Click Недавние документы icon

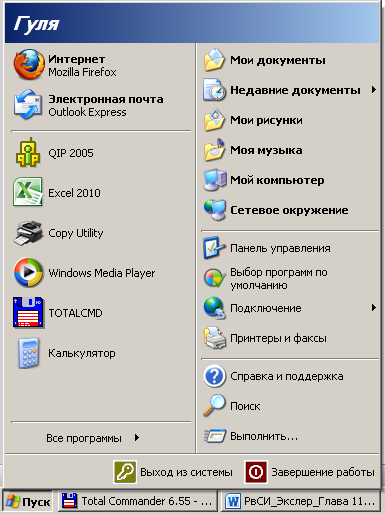[214, 90]
